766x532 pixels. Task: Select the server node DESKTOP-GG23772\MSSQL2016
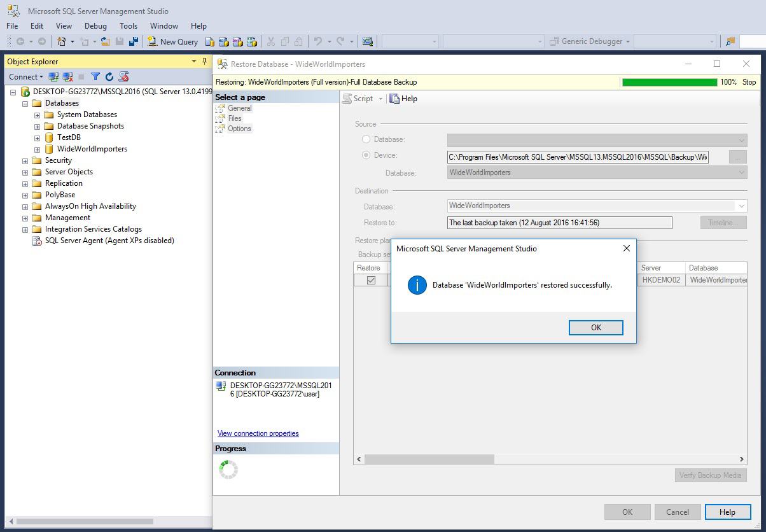point(122,92)
